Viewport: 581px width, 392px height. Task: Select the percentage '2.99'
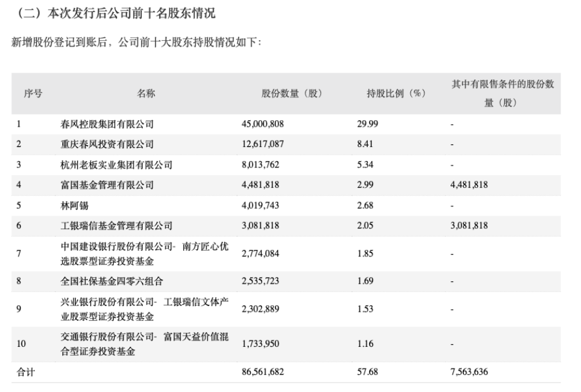(x=365, y=185)
